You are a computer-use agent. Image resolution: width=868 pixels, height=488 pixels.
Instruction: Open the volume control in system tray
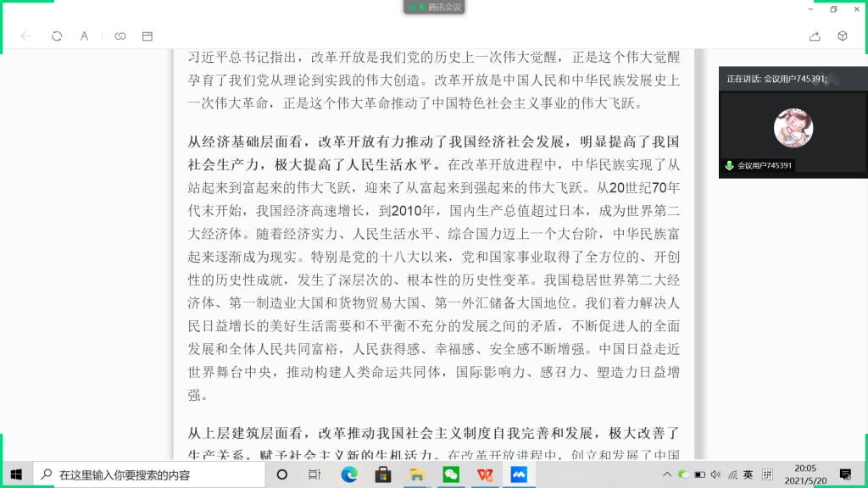[715, 474]
